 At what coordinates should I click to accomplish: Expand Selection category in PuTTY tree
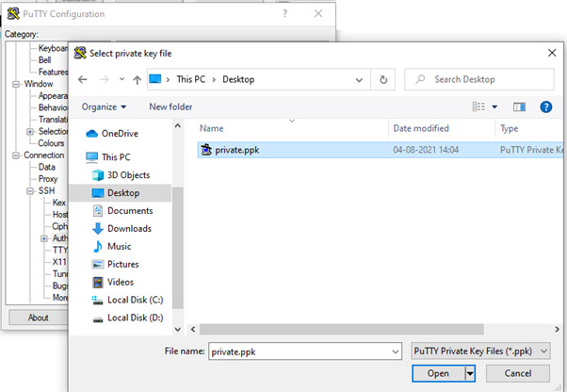coord(30,132)
